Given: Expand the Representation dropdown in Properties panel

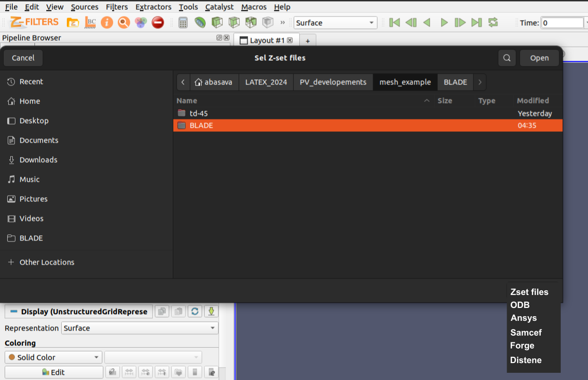Looking at the screenshot, I should [x=140, y=328].
